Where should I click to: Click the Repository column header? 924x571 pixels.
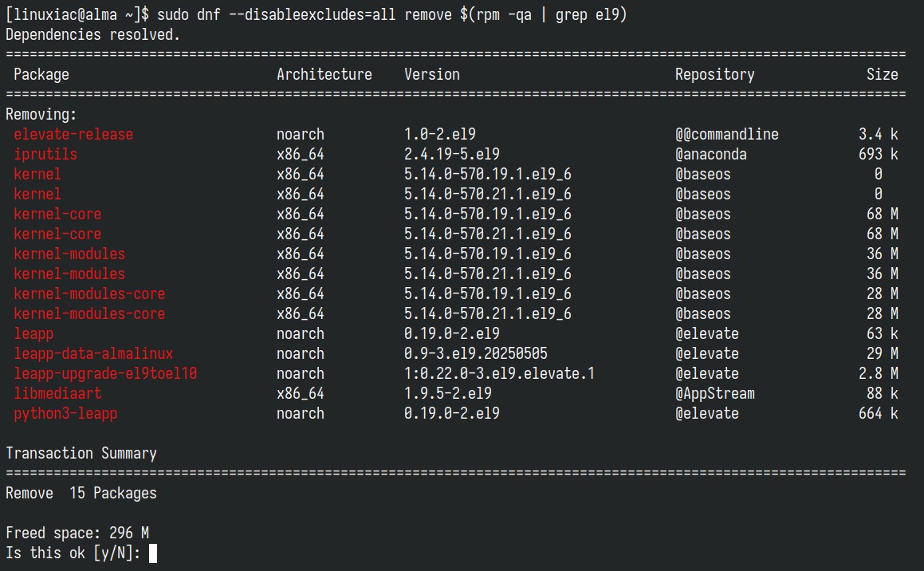coord(714,75)
